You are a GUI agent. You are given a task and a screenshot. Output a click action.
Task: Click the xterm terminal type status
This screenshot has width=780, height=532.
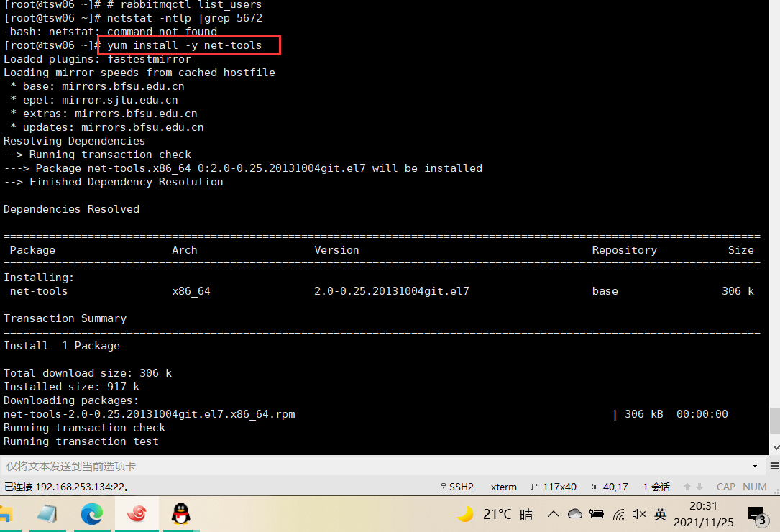[x=503, y=487]
